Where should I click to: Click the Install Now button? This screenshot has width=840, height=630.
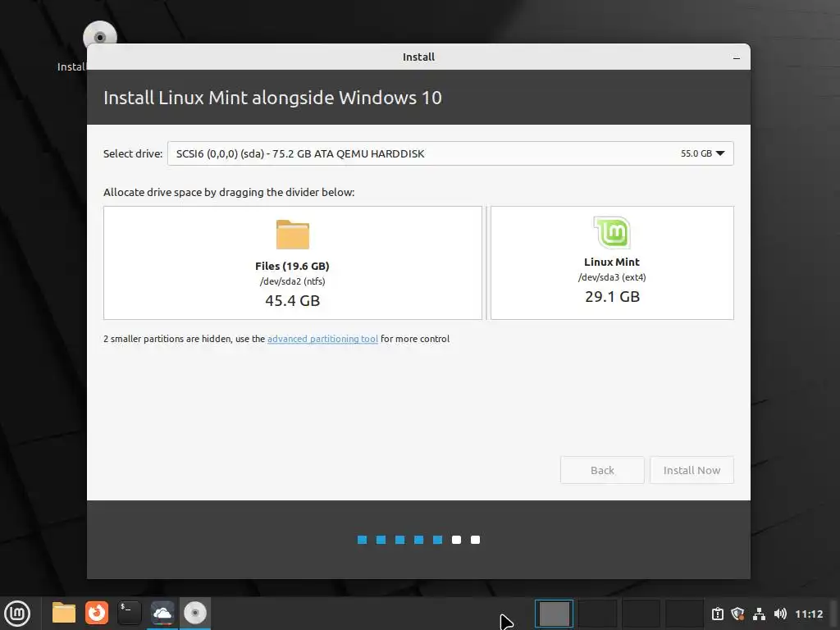(692, 470)
